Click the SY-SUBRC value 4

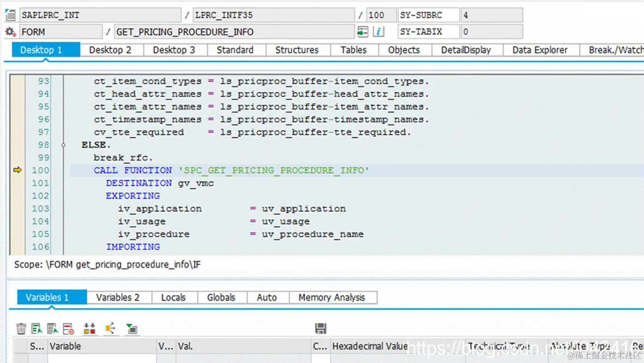click(x=492, y=15)
